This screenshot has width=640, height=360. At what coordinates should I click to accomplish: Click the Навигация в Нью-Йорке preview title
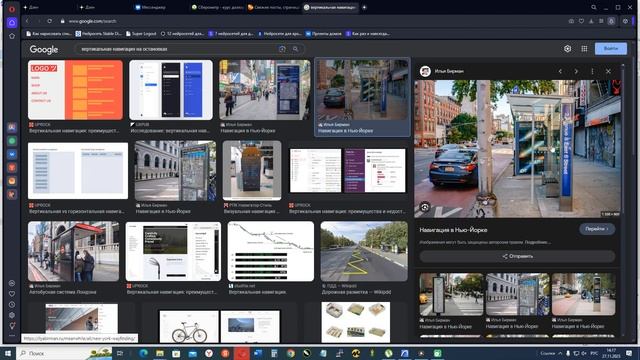(x=453, y=230)
